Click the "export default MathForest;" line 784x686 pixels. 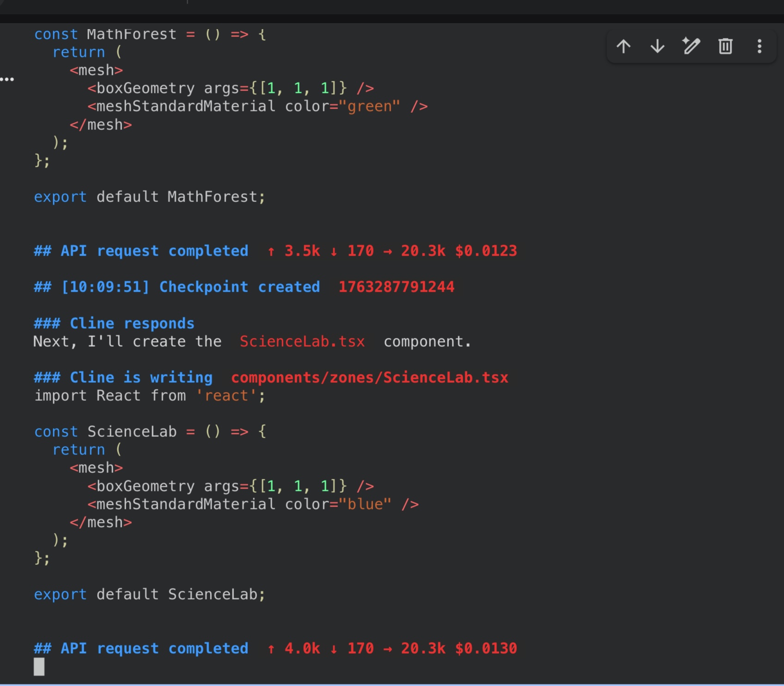tap(150, 197)
